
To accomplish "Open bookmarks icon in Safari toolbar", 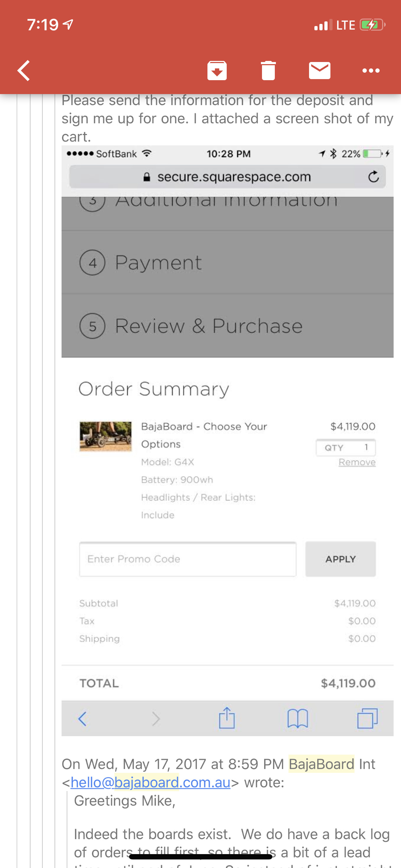I will click(x=298, y=718).
